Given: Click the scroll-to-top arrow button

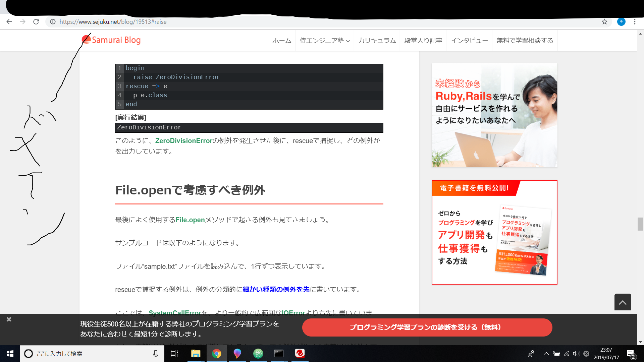Looking at the screenshot, I should point(623,302).
